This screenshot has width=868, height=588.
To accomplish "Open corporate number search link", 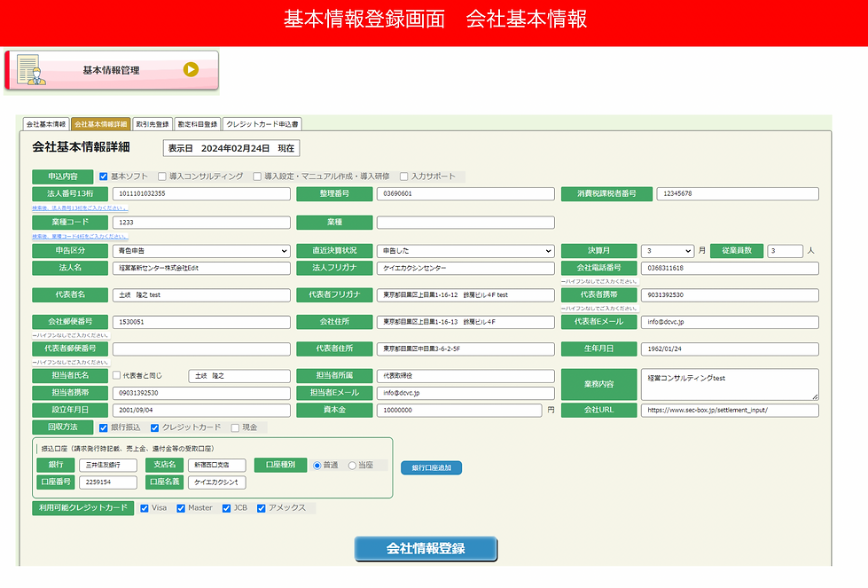I will [80, 208].
